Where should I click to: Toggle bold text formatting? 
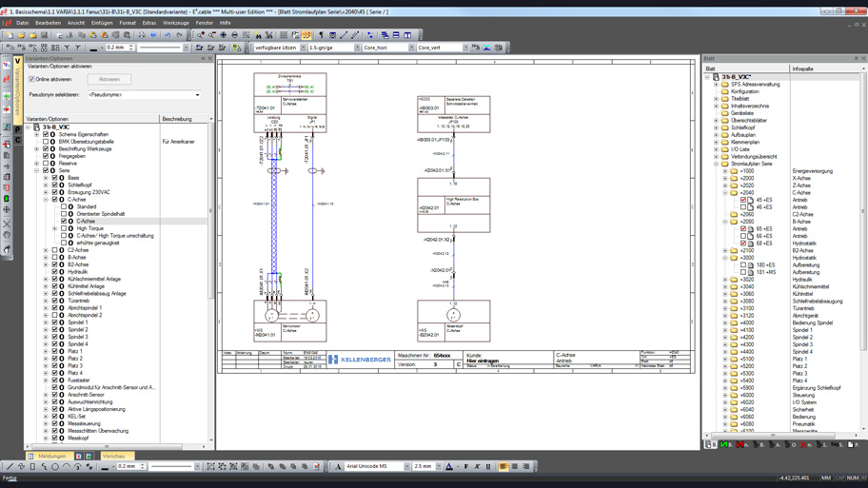coord(466,467)
